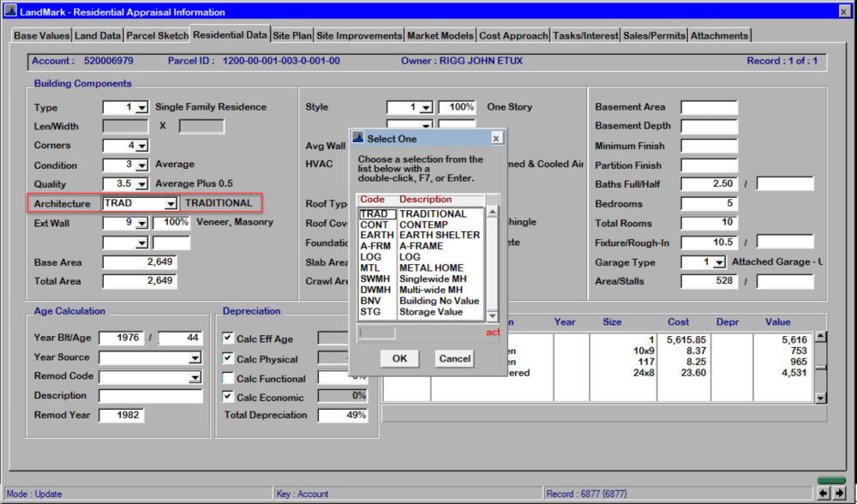Image resolution: width=857 pixels, height=504 pixels.
Task: Toggle the Calc Eff Age checkbox
Action: (x=228, y=338)
